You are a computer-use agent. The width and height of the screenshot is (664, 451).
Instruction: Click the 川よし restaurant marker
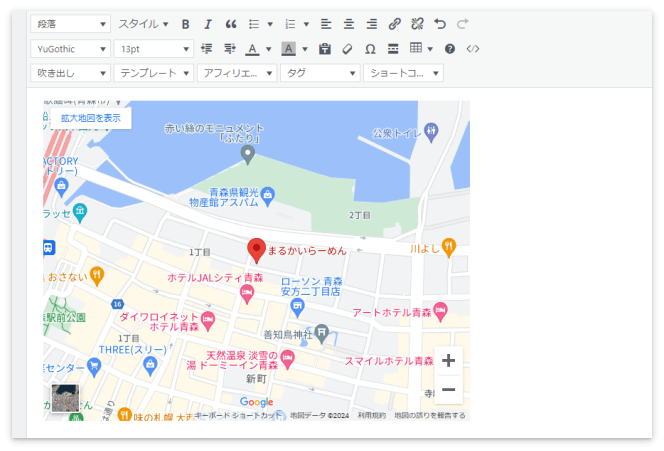point(448,248)
